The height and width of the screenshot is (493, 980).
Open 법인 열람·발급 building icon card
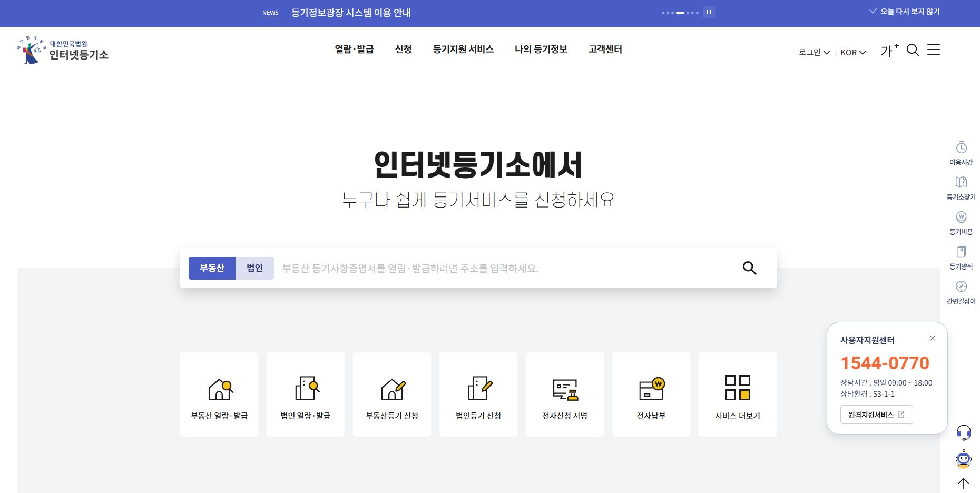(x=306, y=395)
